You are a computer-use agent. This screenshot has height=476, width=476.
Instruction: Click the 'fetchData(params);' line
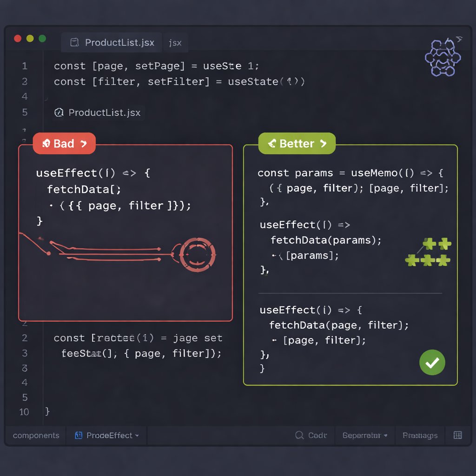pos(326,240)
